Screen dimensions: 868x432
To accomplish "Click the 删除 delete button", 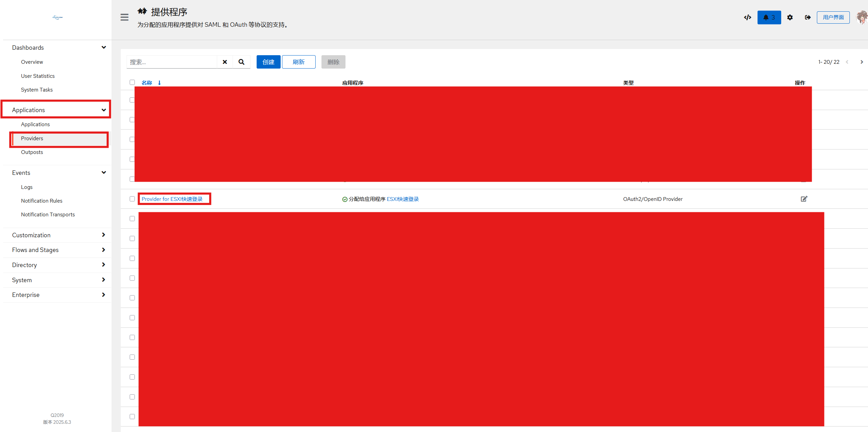I will click(x=333, y=62).
